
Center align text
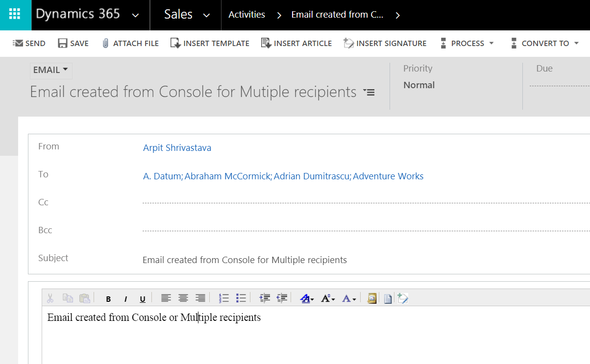click(183, 298)
